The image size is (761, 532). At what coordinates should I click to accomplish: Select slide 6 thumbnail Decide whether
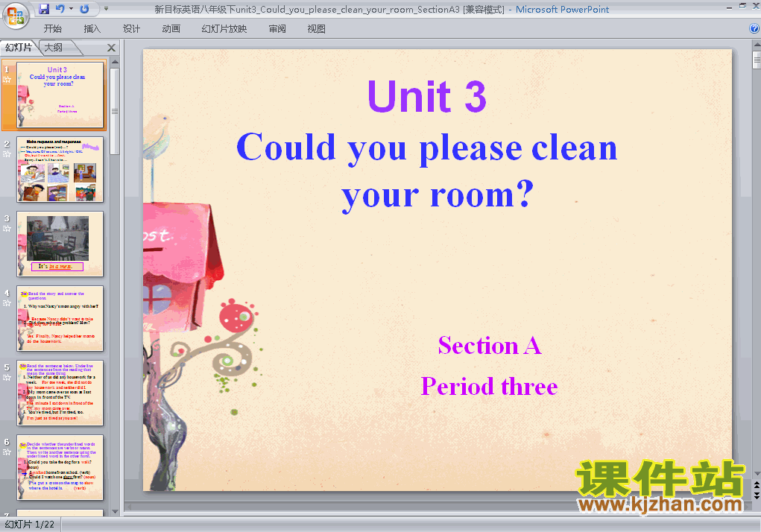60,467
